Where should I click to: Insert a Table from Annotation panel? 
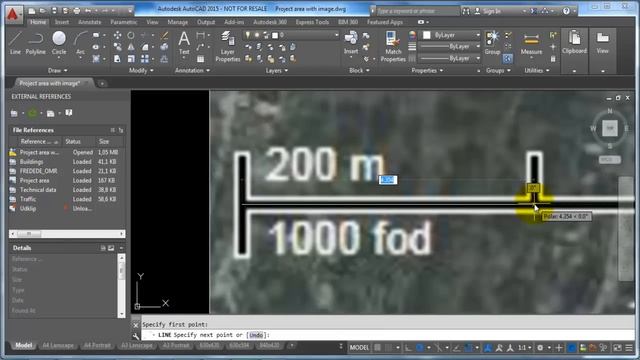[200, 59]
